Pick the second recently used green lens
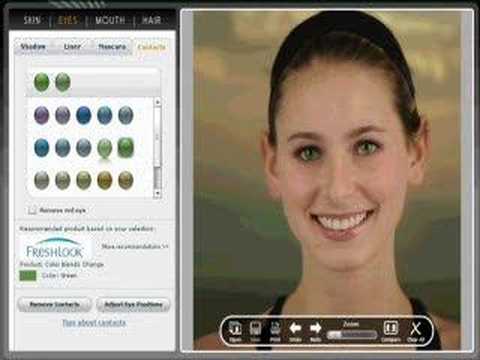The width and height of the screenshot is (480, 360). pos(63,82)
